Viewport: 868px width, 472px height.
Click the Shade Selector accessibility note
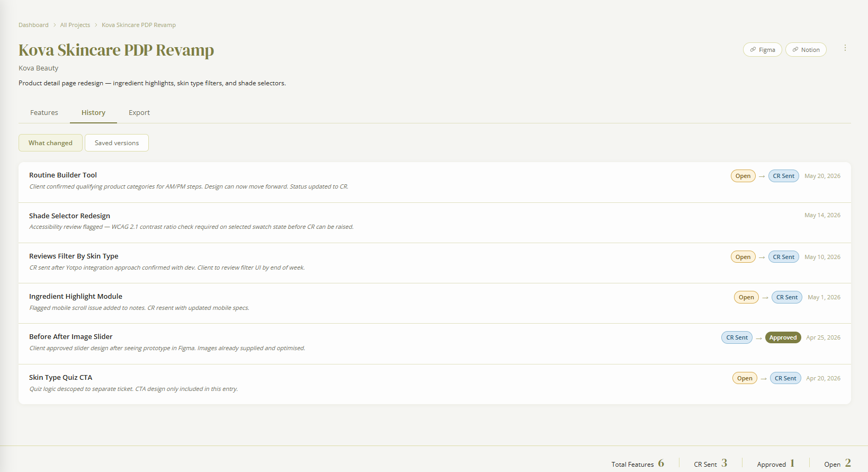[191, 227]
